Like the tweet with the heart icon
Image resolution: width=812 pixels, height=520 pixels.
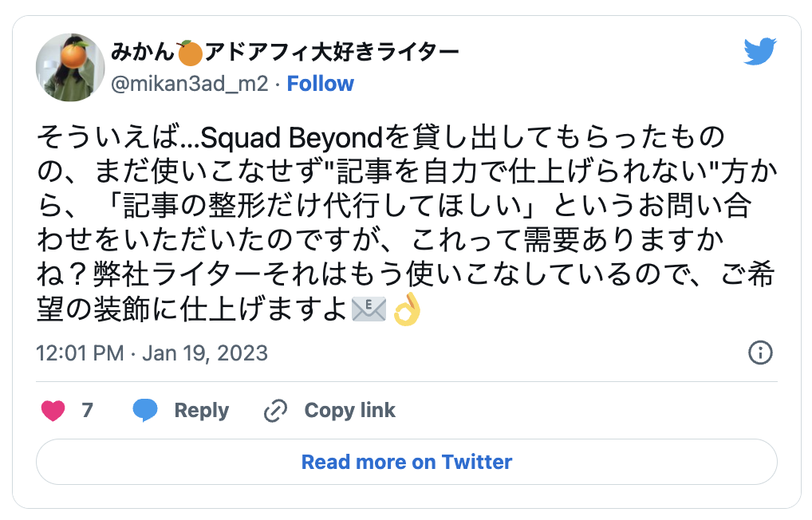53,411
